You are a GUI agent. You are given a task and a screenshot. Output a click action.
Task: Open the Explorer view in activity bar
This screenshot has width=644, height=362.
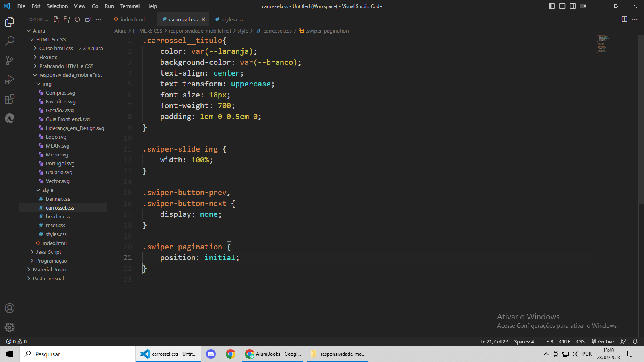click(10, 22)
